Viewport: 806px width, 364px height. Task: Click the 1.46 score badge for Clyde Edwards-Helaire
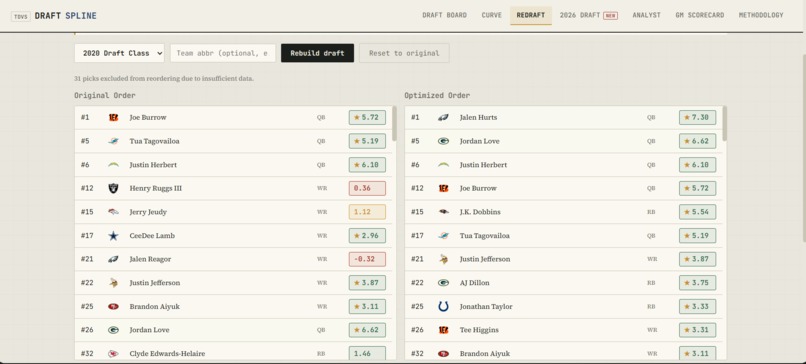tap(367, 354)
